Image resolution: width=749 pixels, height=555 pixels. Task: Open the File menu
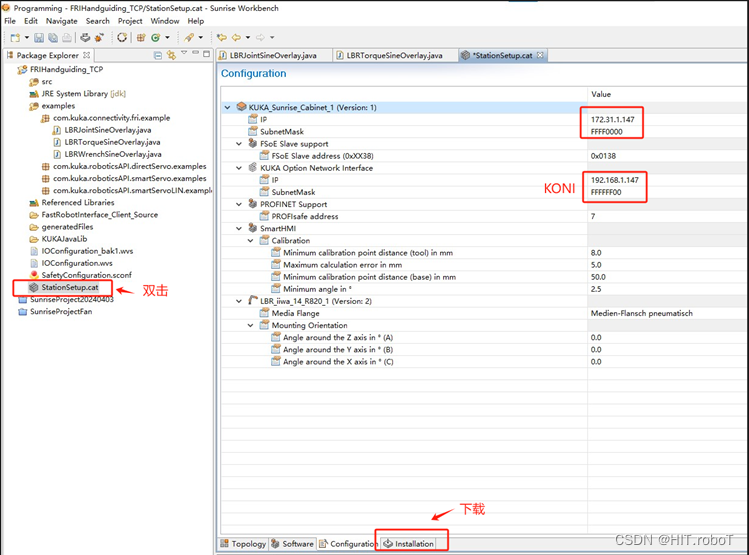(10, 21)
